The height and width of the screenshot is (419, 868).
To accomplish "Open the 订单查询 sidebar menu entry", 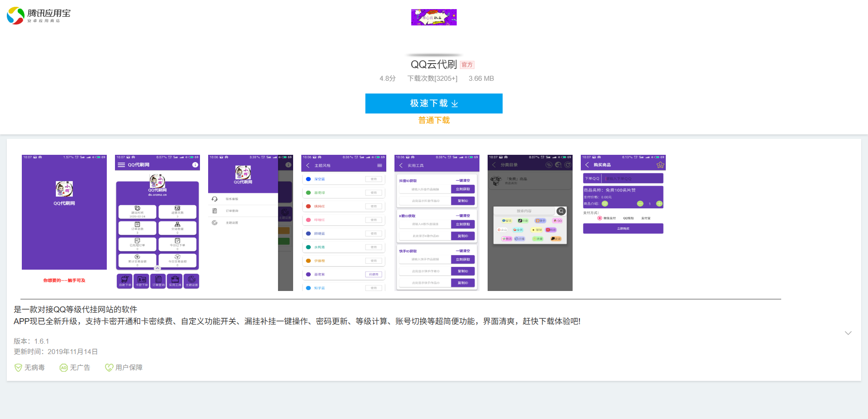I will coord(232,211).
